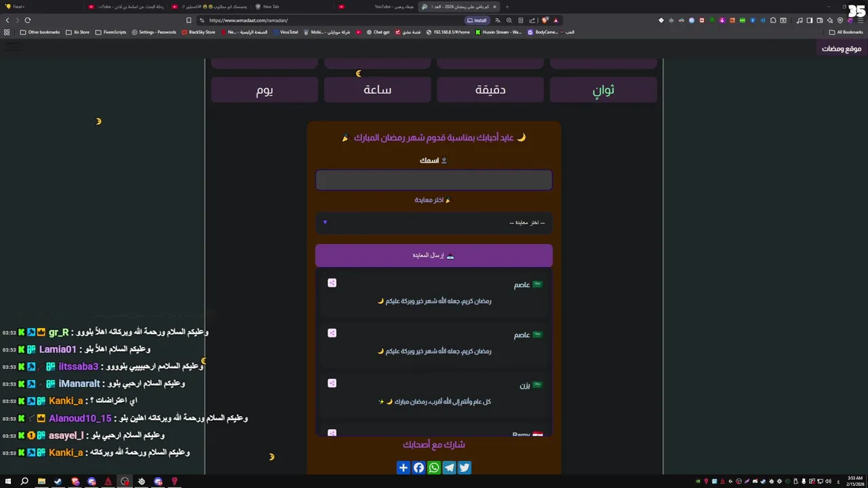Share via Telegram icon
868x488 pixels.
coord(449,468)
